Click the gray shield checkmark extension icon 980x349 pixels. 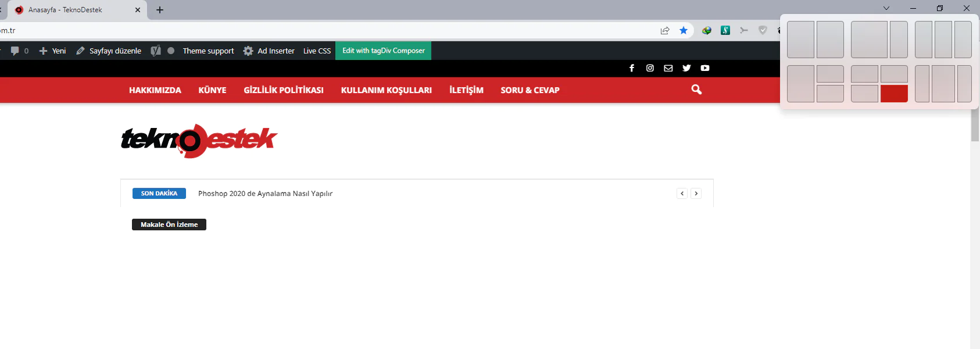(763, 30)
